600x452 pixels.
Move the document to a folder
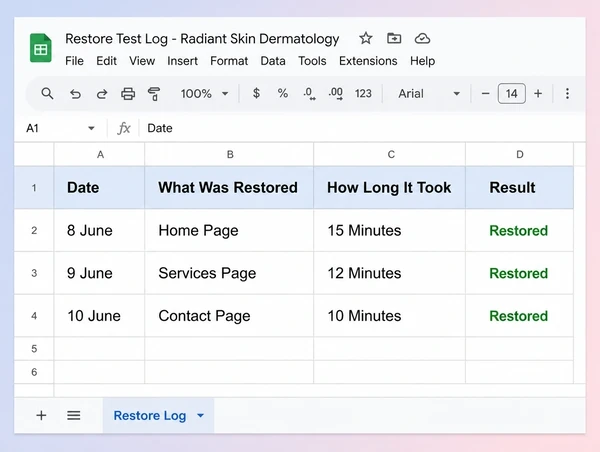[x=394, y=38]
